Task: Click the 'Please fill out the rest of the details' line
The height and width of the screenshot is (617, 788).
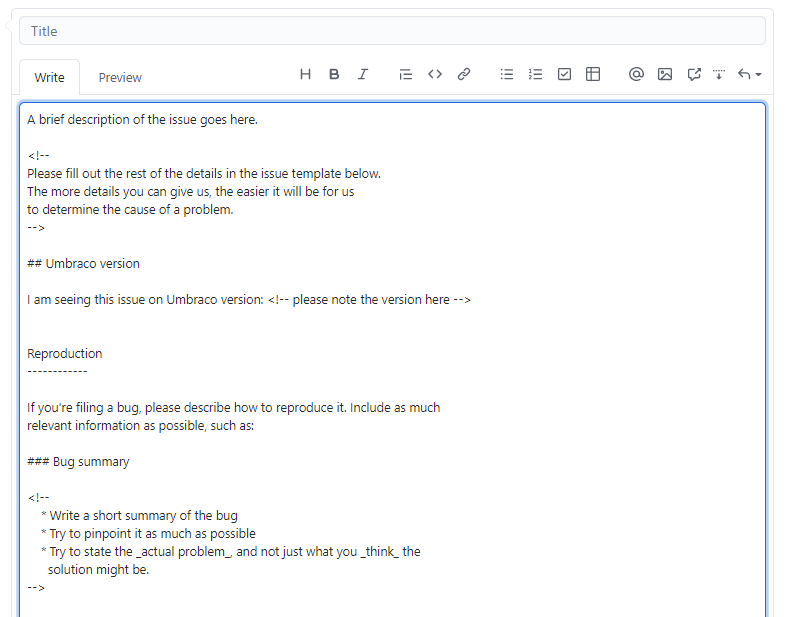Action: [204, 174]
